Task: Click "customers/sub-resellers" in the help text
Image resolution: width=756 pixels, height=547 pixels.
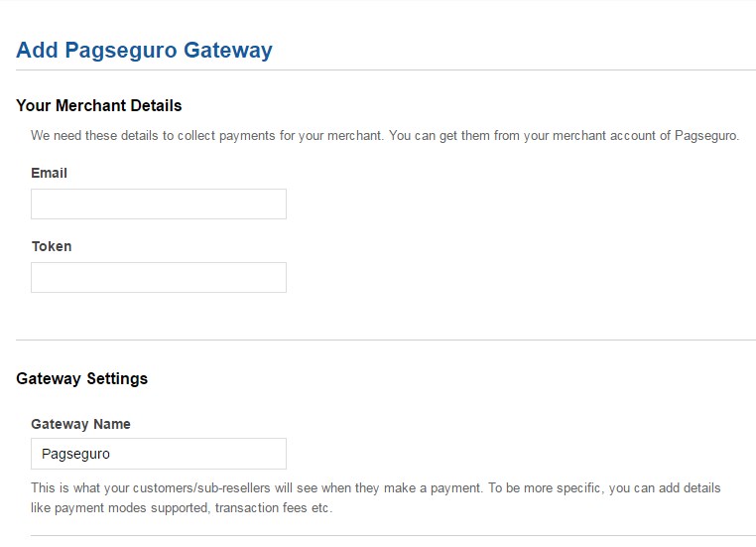Action: coord(185,488)
